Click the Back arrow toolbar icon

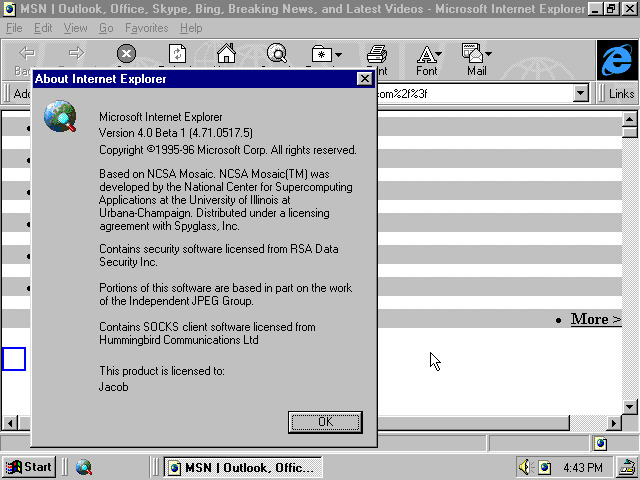click(x=27, y=53)
